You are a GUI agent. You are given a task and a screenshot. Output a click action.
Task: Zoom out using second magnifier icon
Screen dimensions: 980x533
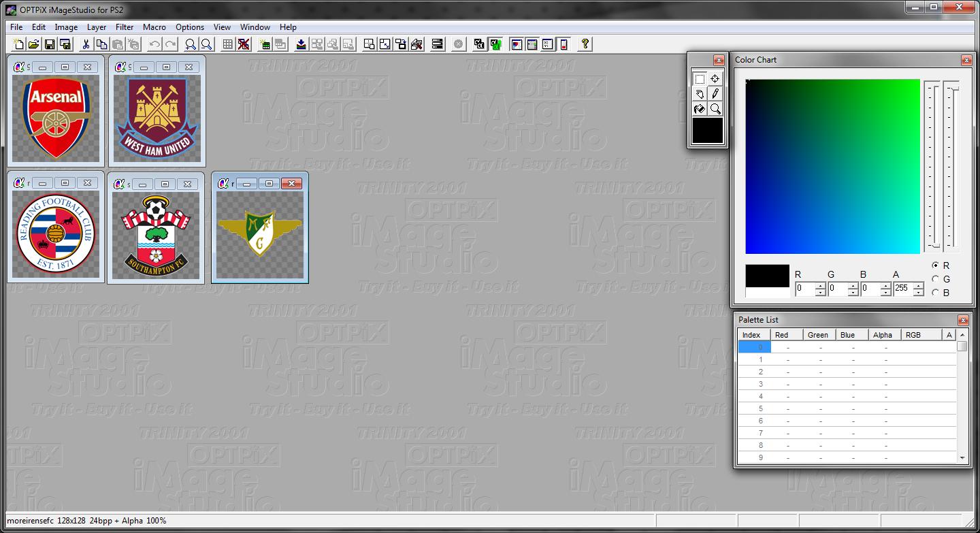click(x=206, y=44)
